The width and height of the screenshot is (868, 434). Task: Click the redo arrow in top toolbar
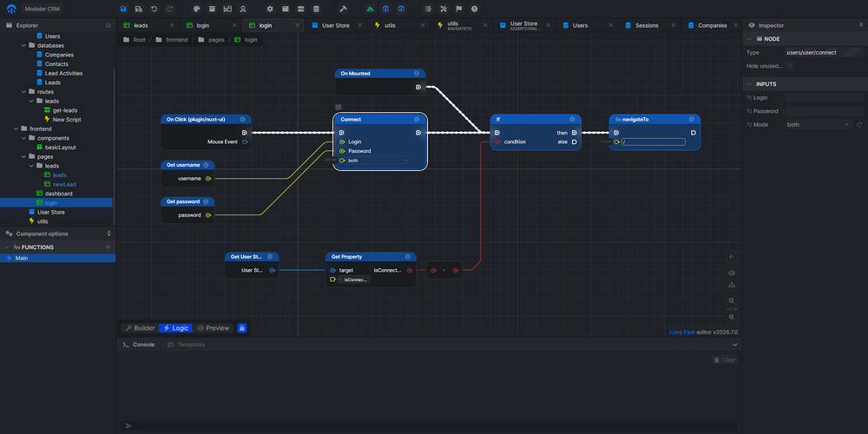169,9
